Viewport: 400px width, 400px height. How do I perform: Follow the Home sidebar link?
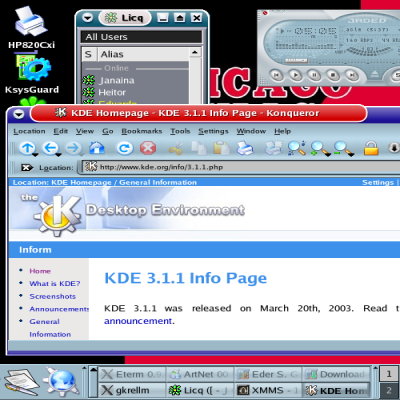[x=40, y=271]
